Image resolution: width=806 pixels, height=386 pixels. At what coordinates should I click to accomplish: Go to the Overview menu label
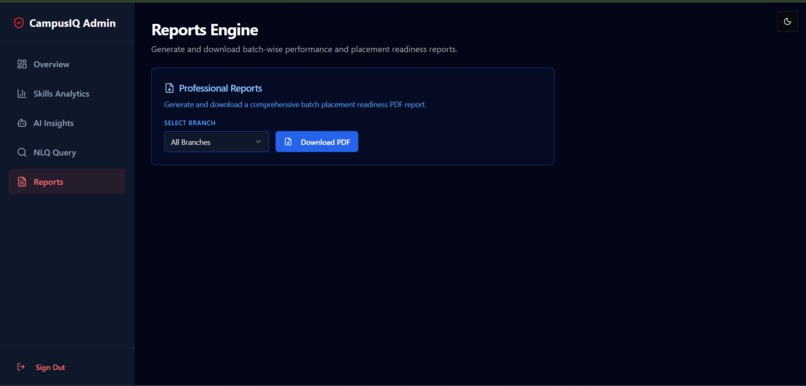(51, 64)
